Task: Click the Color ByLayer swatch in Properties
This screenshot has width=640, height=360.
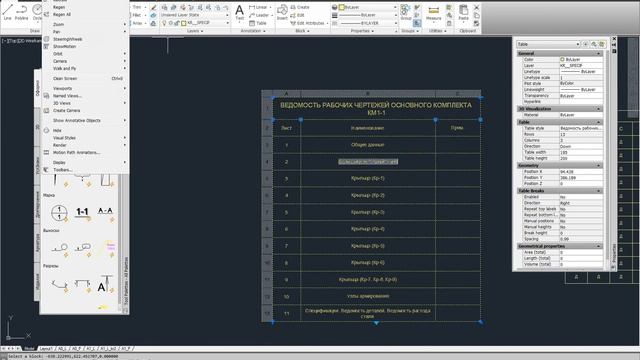Action: (562, 60)
